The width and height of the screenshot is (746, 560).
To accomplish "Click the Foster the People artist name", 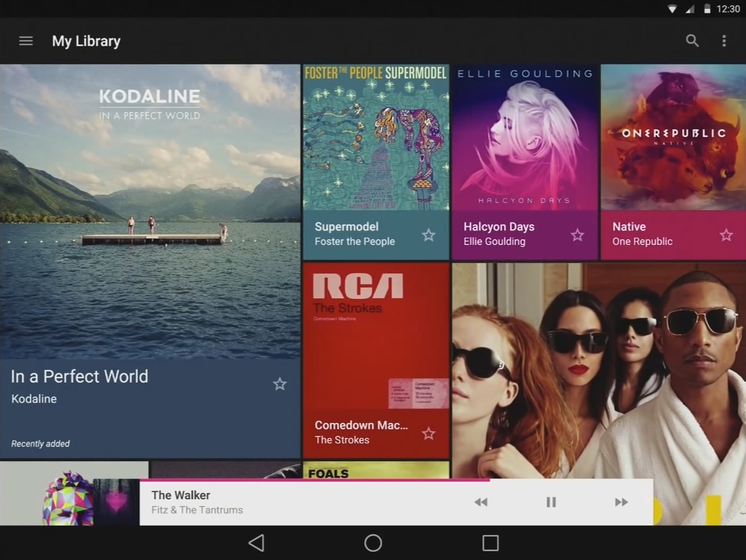I will [x=355, y=241].
